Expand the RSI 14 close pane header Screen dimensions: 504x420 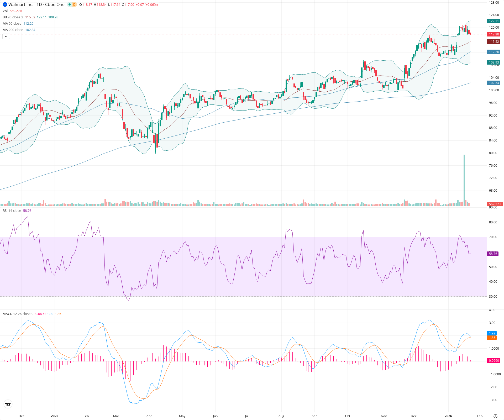(x=12, y=211)
